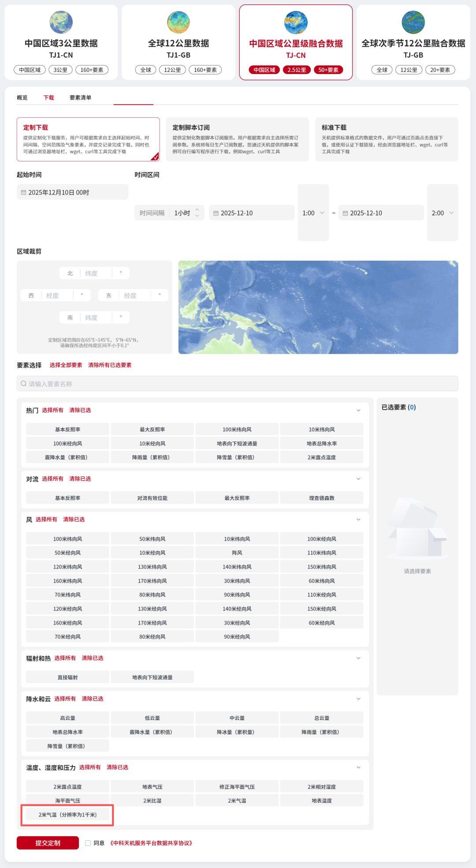Collapse the 风 category section
476x868 pixels.
(x=358, y=520)
